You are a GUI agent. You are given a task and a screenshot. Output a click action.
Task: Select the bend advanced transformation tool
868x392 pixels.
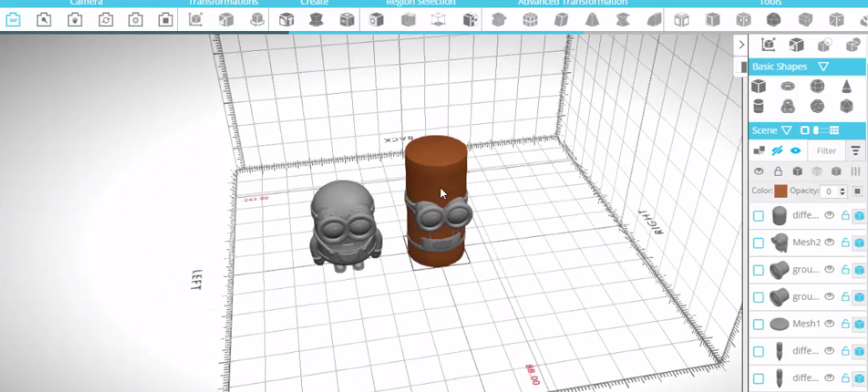(654, 21)
